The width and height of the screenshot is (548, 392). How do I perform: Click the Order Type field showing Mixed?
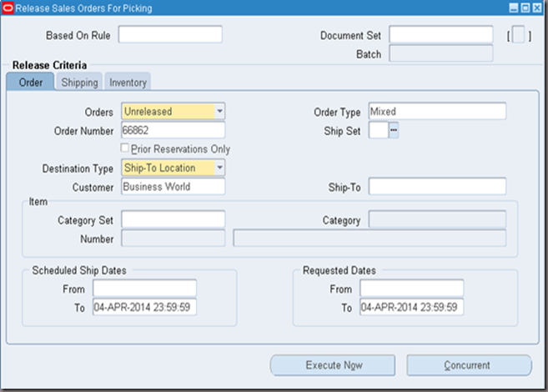[437, 112]
